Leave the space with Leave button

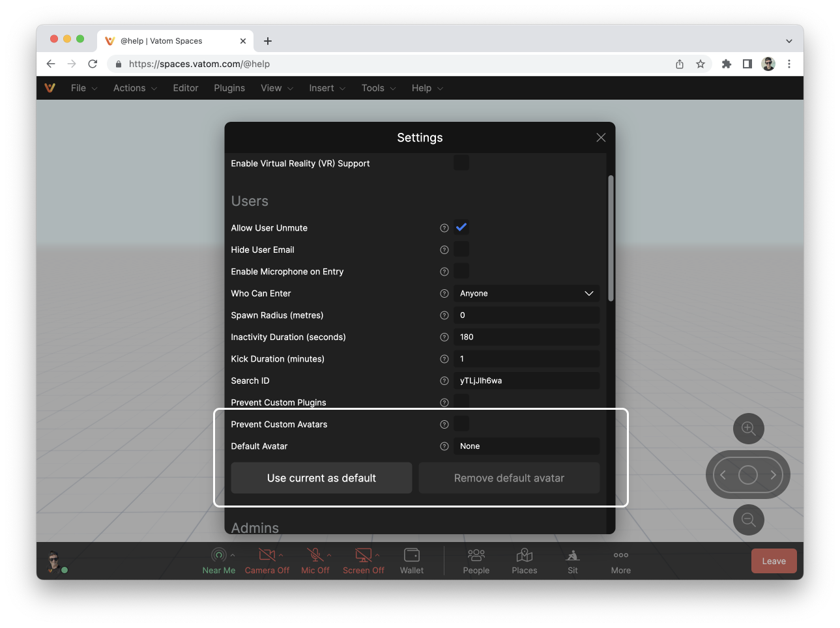click(x=774, y=561)
